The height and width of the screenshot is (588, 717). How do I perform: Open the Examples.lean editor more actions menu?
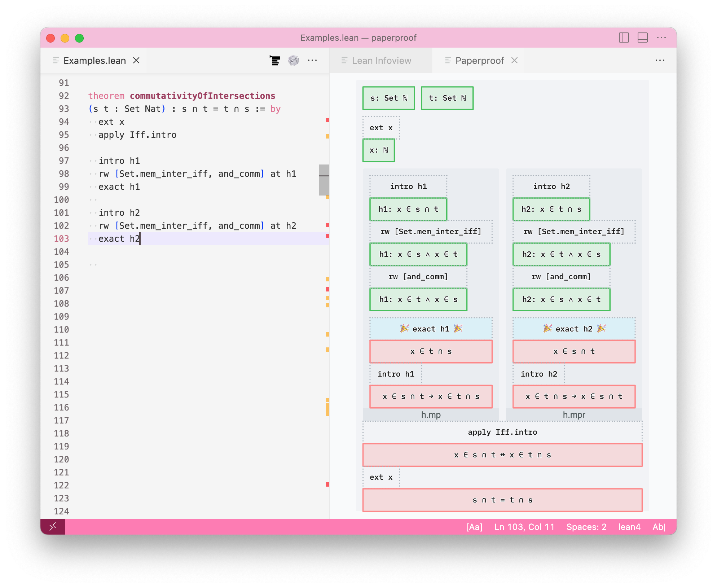[312, 61]
